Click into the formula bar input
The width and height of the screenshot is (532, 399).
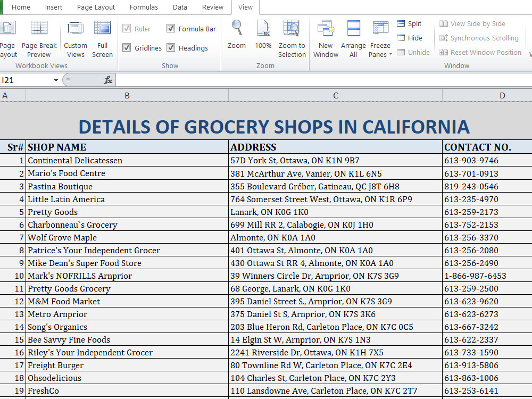click(x=323, y=80)
